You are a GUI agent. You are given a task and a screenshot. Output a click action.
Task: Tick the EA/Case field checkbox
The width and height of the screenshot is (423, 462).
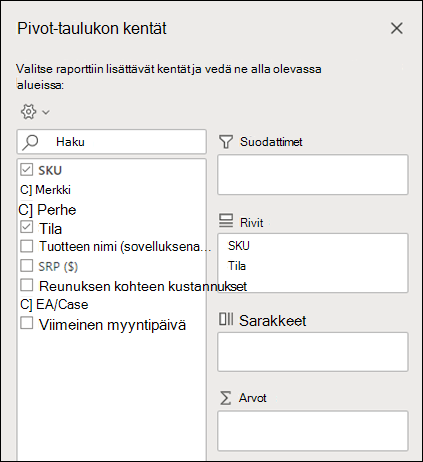26,305
